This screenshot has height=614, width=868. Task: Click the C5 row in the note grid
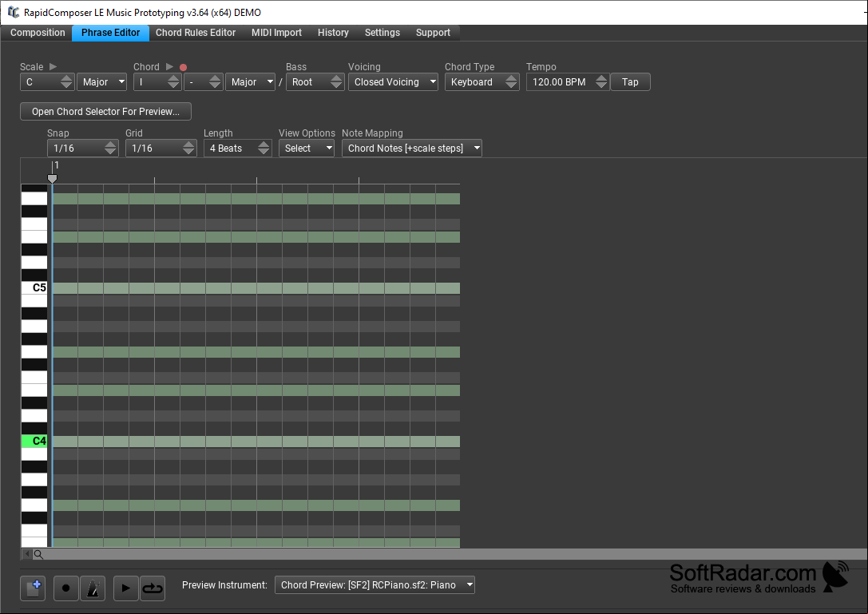[256, 288]
